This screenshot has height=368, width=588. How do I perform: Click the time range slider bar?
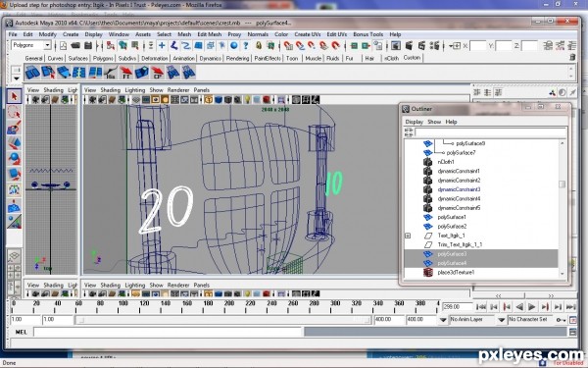[223, 320]
